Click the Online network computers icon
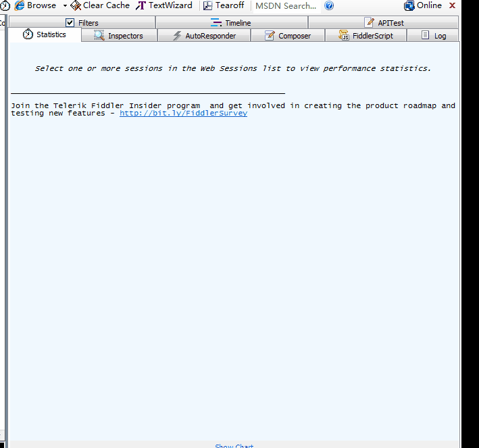This screenshot has height=448, width=479. [x=409, y=6]
